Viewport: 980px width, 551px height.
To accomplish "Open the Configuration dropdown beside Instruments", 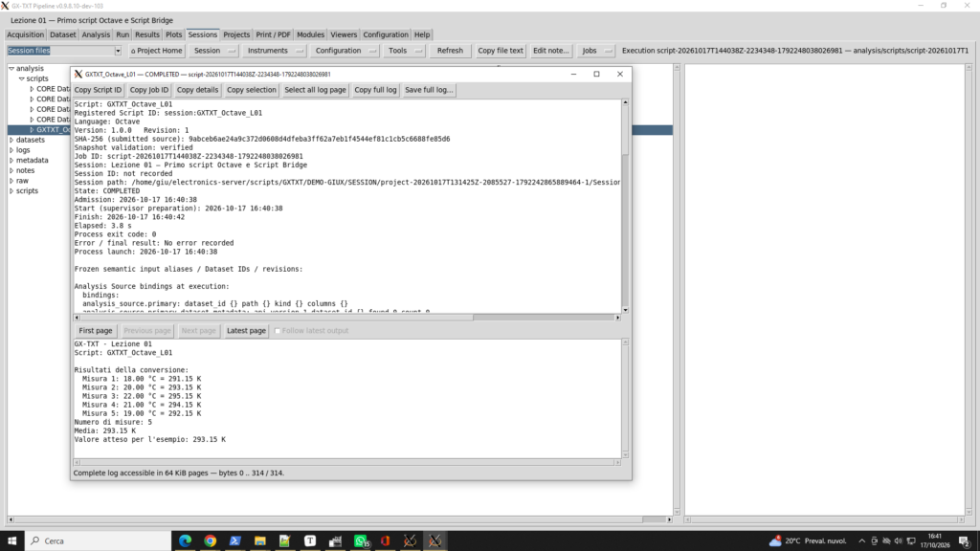I will (345, 51).
